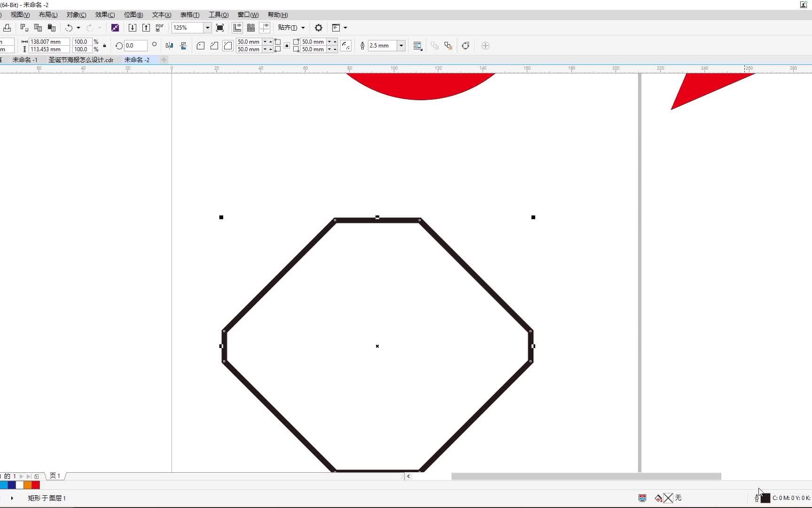Mirror the object horizontally
The image size is (812, 508).
[x=170, y=46]
